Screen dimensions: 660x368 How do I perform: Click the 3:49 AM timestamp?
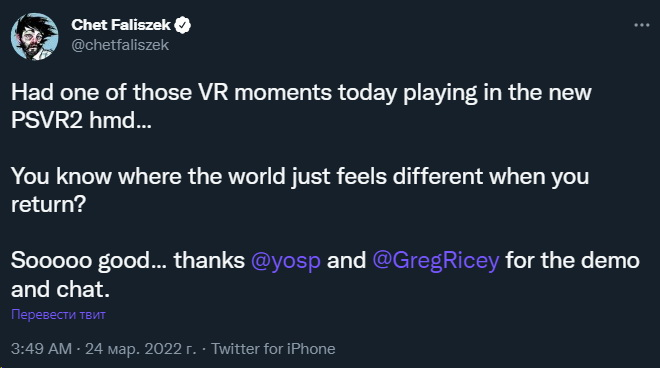(41, 349)
